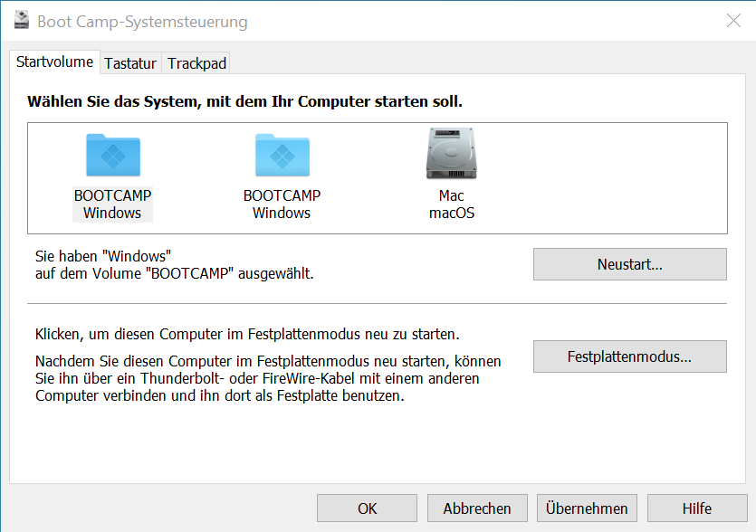Select the highlighted BOOTCAMP Windows folder icon
The width and height of the screenshot is (756, 532).
[x=112, y=155]
